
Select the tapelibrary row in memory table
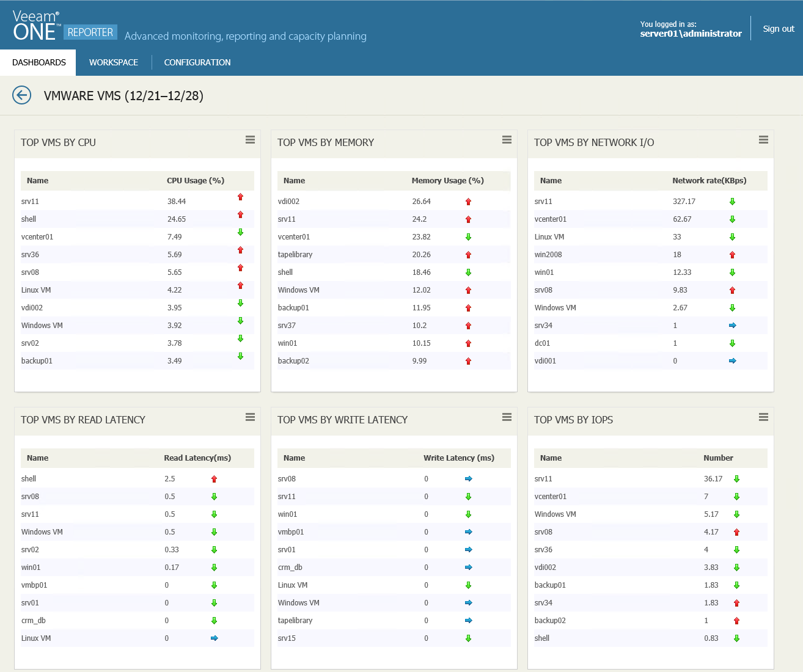[x=295, y=255]
